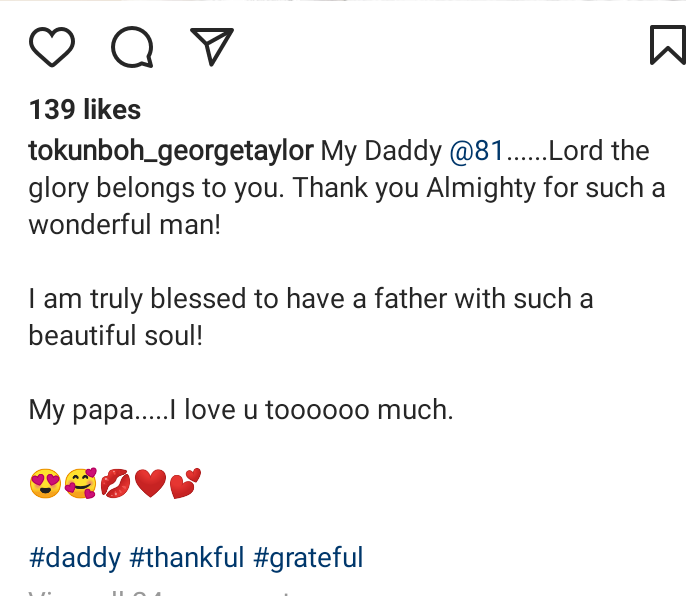Share post using paper plane icon

tap(211, 46)
